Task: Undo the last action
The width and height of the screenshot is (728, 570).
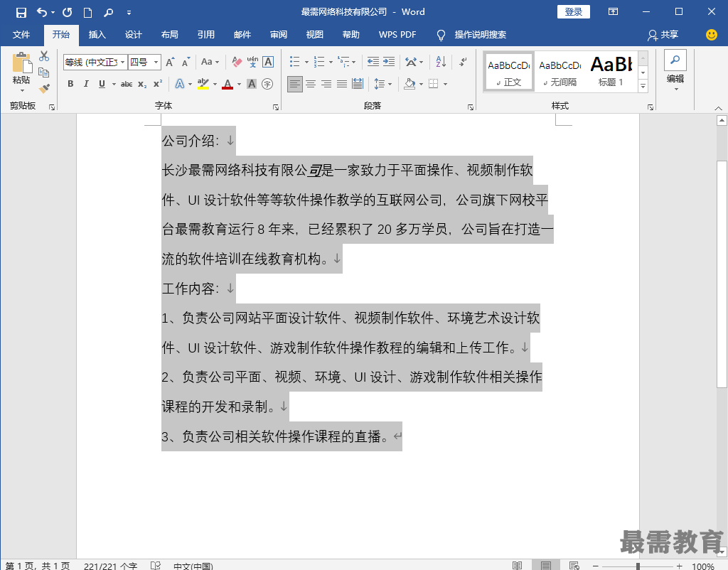Action: click(x=41, y=13)
